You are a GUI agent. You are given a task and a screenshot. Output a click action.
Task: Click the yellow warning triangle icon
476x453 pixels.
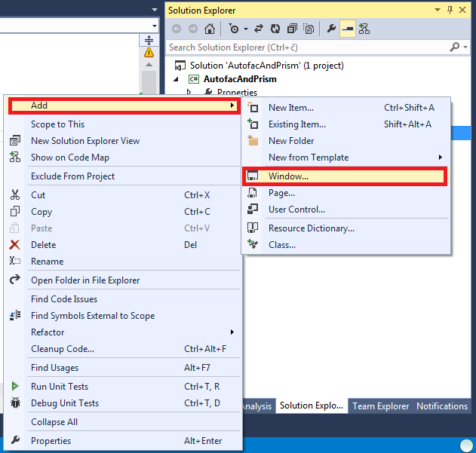click(x=149, y=53)
